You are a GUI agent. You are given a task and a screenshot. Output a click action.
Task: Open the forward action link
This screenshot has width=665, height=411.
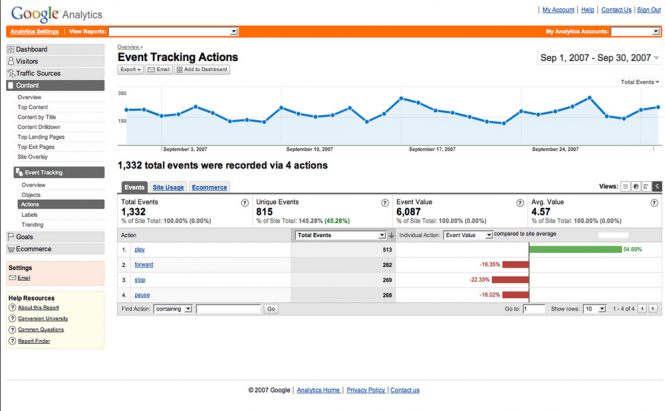[144, 265]
